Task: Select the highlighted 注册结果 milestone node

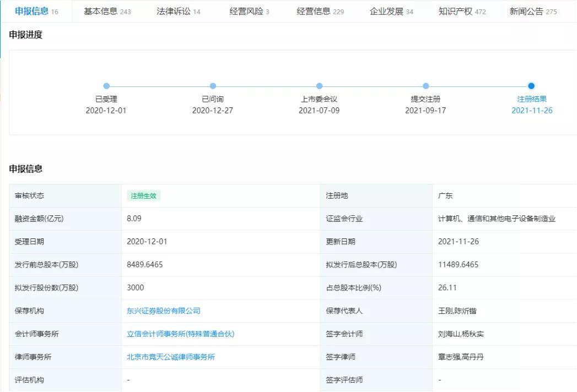Action: pos(531,86)
